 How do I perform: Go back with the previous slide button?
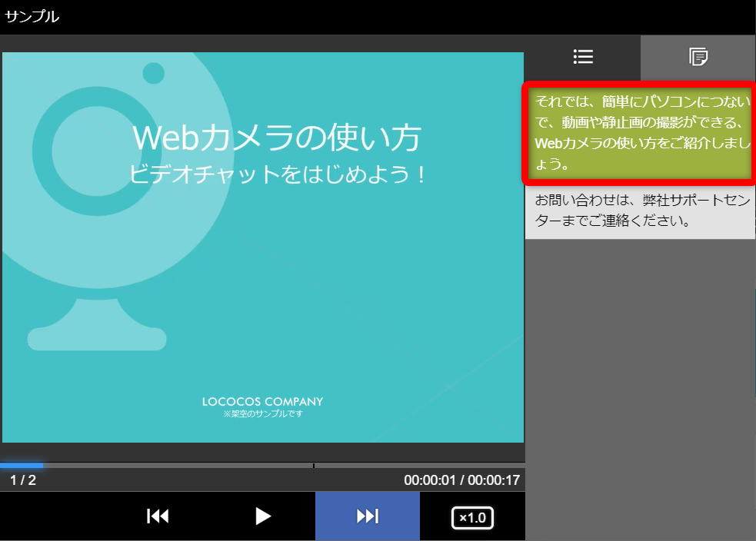tap(158, 516)
